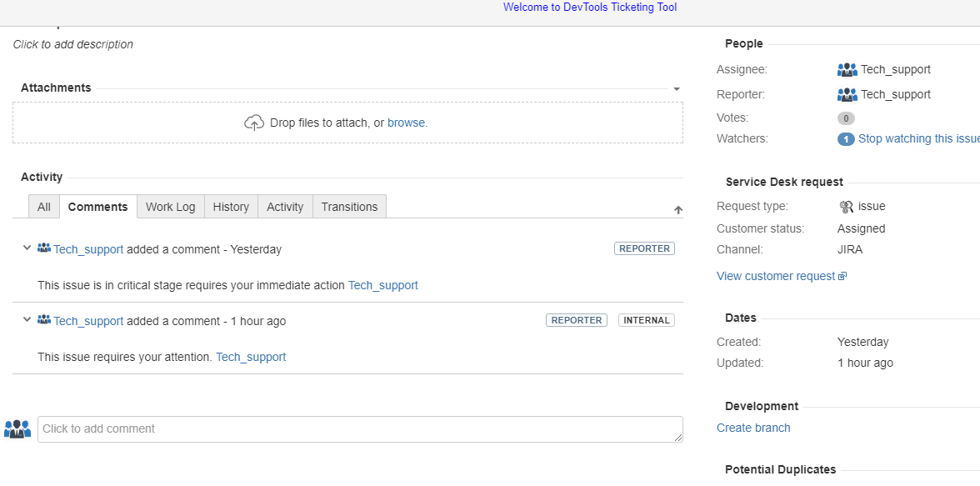
Task: Click the avatar icon on the Yesterday comment
Action: 43,248
